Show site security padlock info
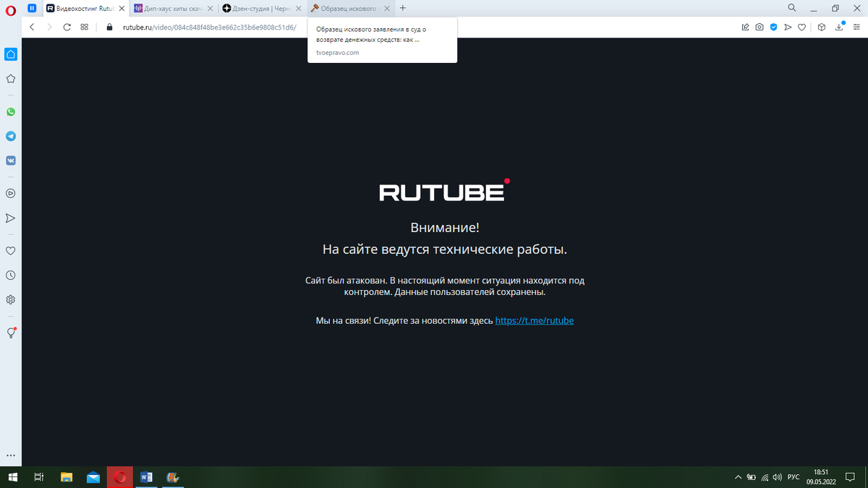Screen dimensions: 868x488 (110, 27)
